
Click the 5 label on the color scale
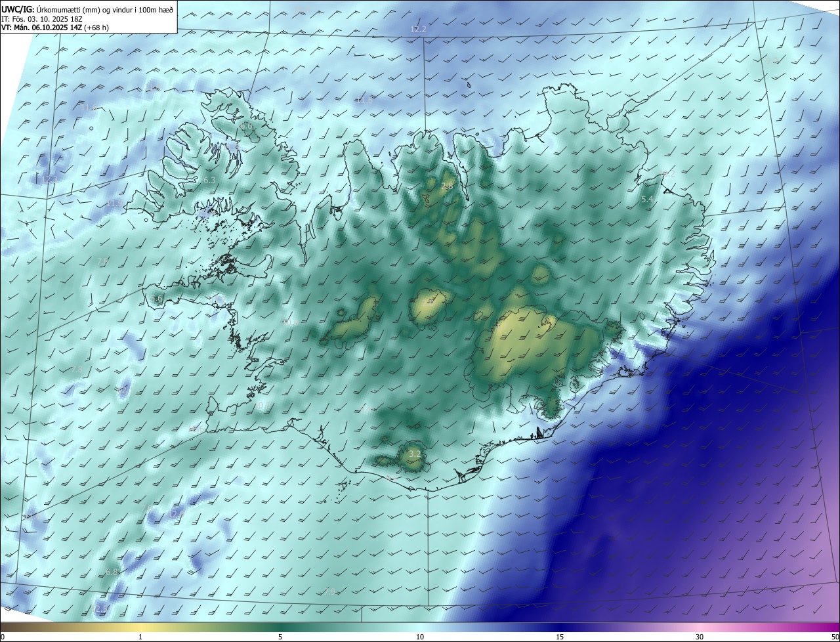(280, 637)
